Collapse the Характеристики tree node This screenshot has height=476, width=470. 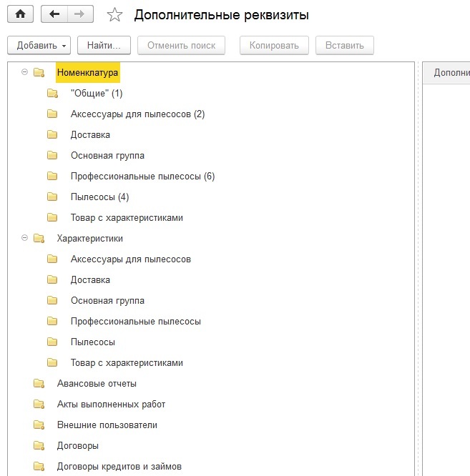pyautogui.click(x=24, y=238)
